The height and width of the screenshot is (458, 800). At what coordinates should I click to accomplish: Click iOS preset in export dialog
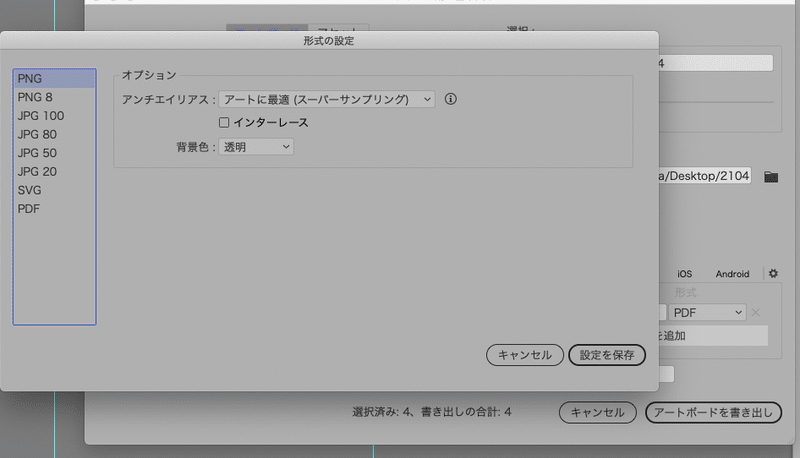pyautogui.click(x=685, y=274)
